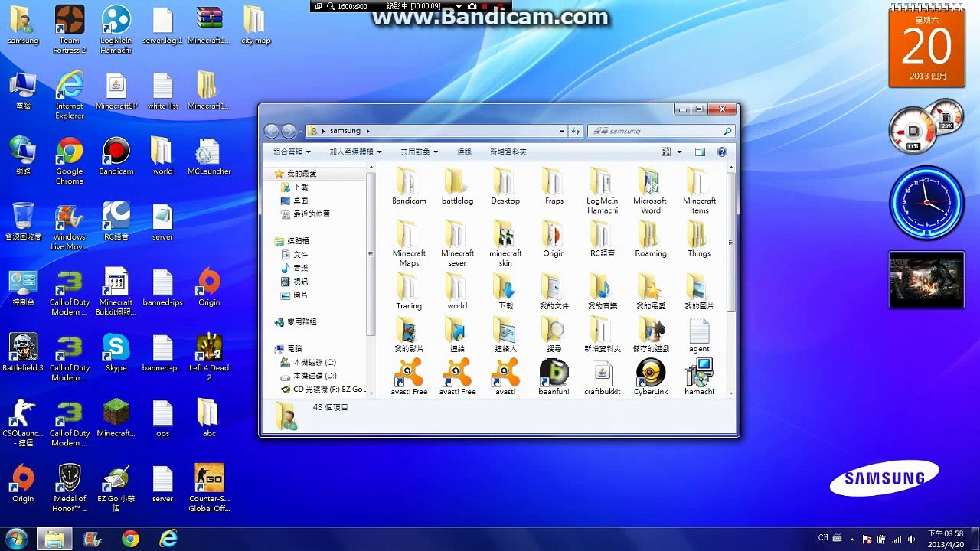Select the minecraft skin folder

[505, 243]
